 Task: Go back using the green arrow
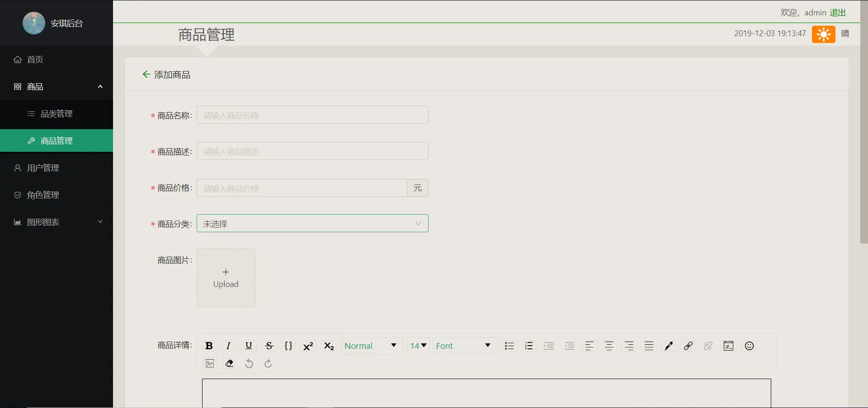pyautogui.click(x=146, y=74)
